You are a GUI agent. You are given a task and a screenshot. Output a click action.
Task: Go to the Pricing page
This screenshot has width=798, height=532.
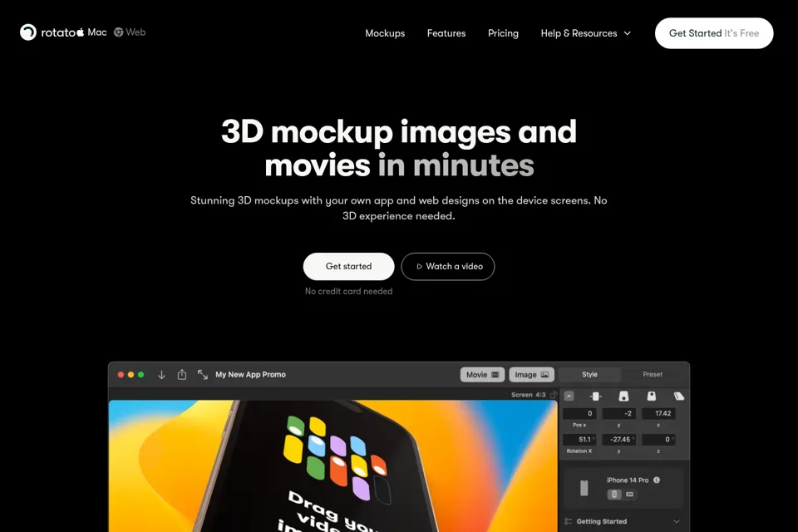503,33
